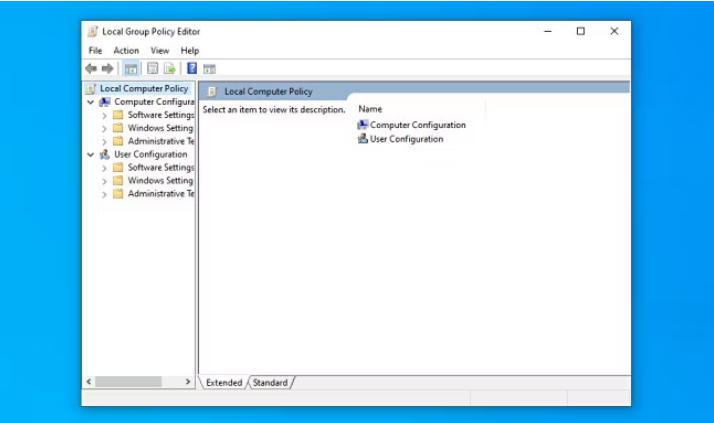The height and width of the screenshot is (423, 714).
Task: Expand Windows Settings under User Configuration
Action: coord(104,182)
